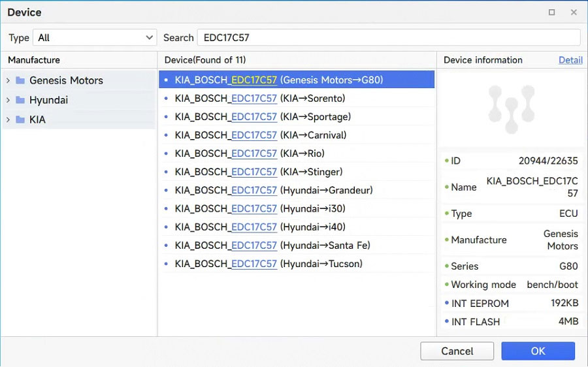
Task: Click the KIA folder icon
Action: pyautogui.click(x=20, y=120)
